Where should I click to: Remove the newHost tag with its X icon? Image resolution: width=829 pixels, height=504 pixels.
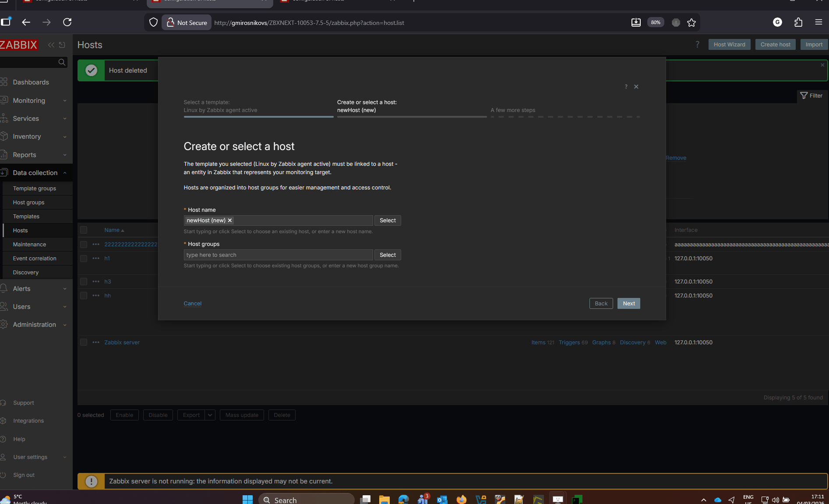pyautogui.click(x=230, y=220)
